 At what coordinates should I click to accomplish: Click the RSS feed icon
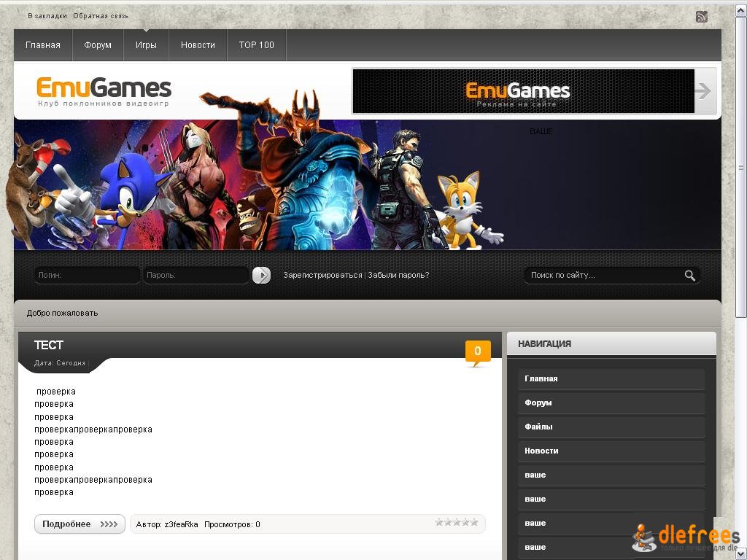click(702, 17)
